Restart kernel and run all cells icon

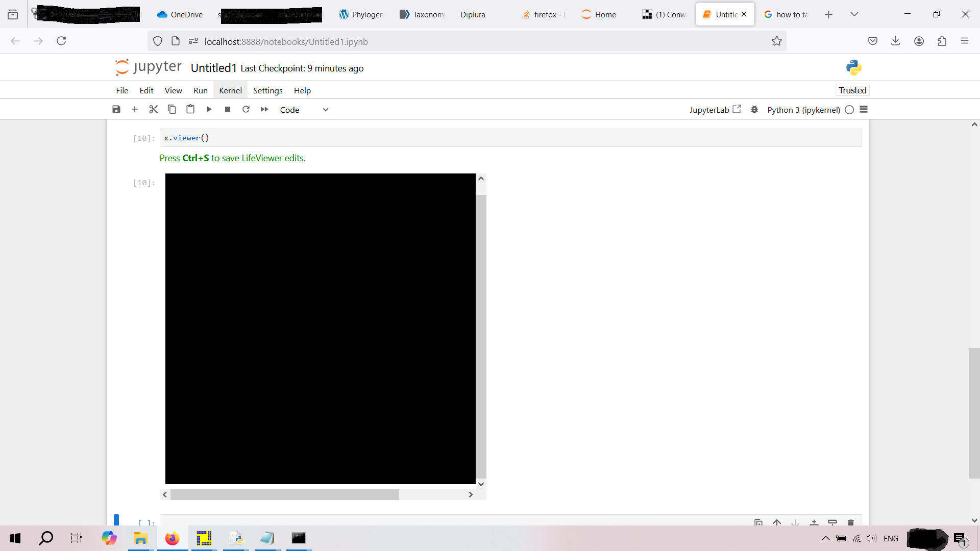click(x=264, y=109)
